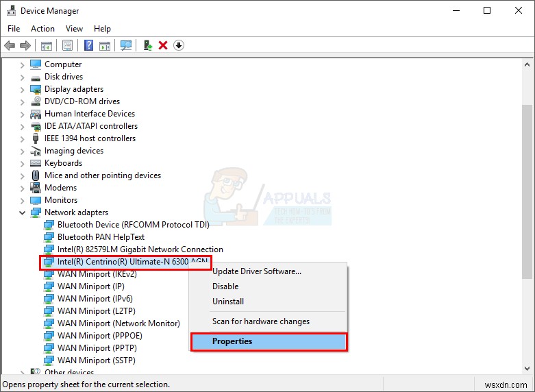Expand the Keyboards node

point(22,164)
